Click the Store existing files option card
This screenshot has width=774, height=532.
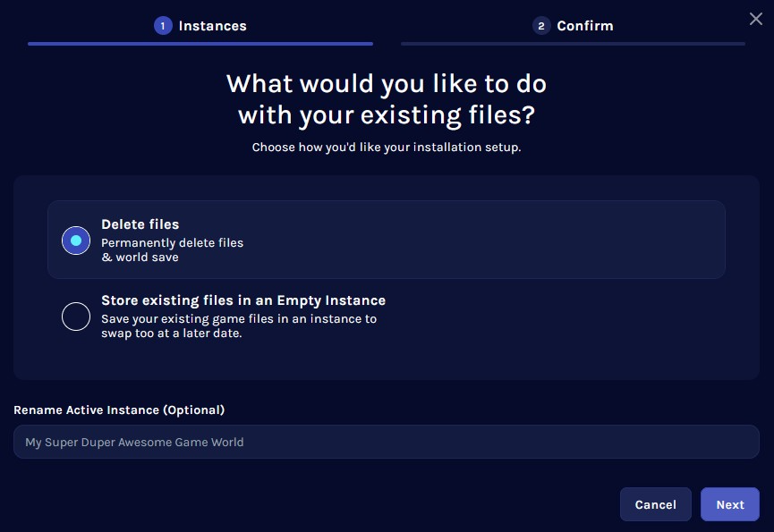(387, 317)
